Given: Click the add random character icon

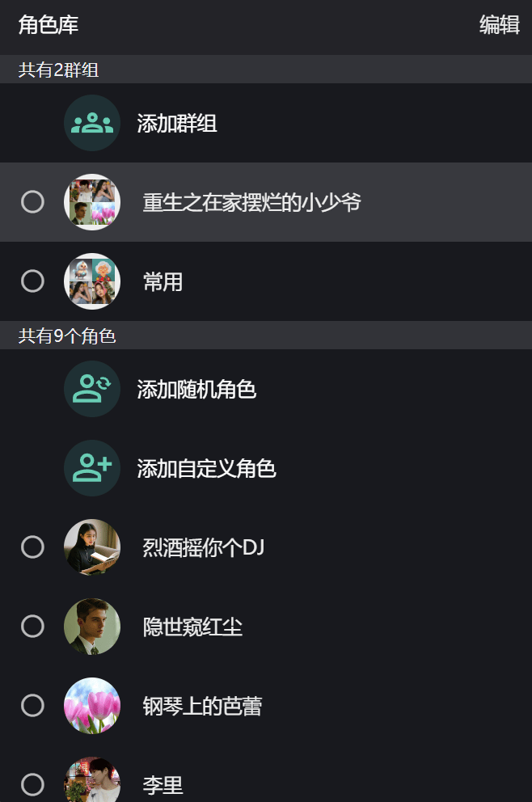Looking at the screenshot, I should 92,389.
